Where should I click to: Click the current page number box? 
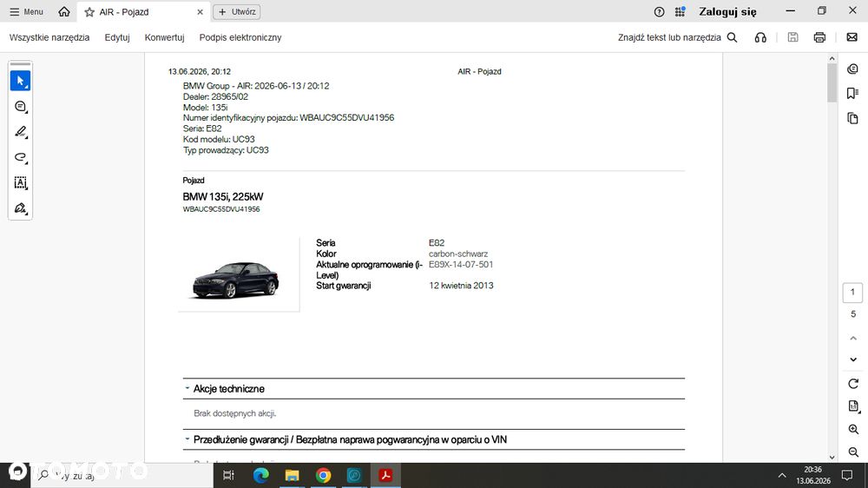[852, 293]
